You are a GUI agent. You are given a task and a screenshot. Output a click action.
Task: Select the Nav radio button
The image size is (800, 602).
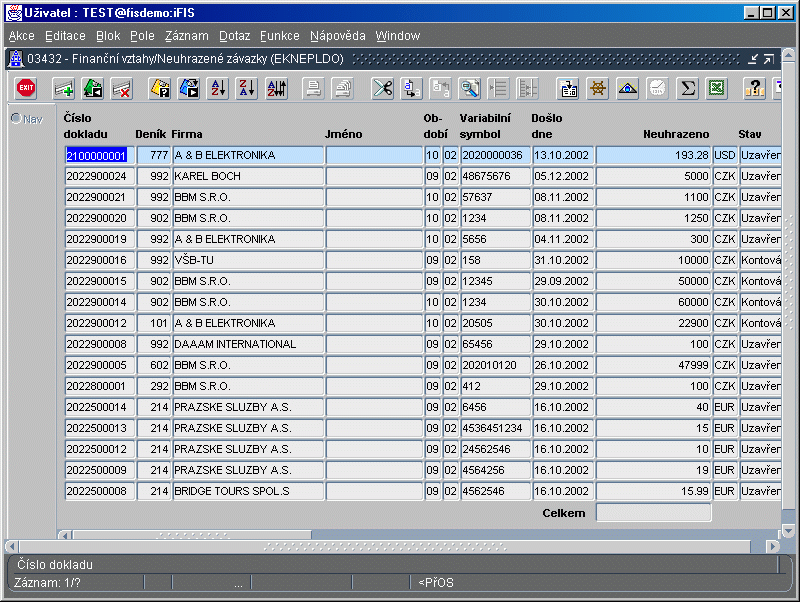[16, 119]
